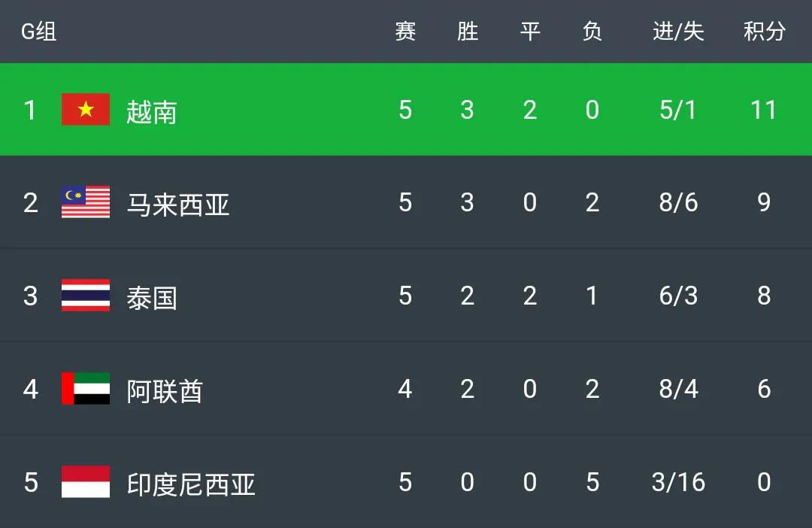Click the 进/失 column header

[x=678, y=32]
